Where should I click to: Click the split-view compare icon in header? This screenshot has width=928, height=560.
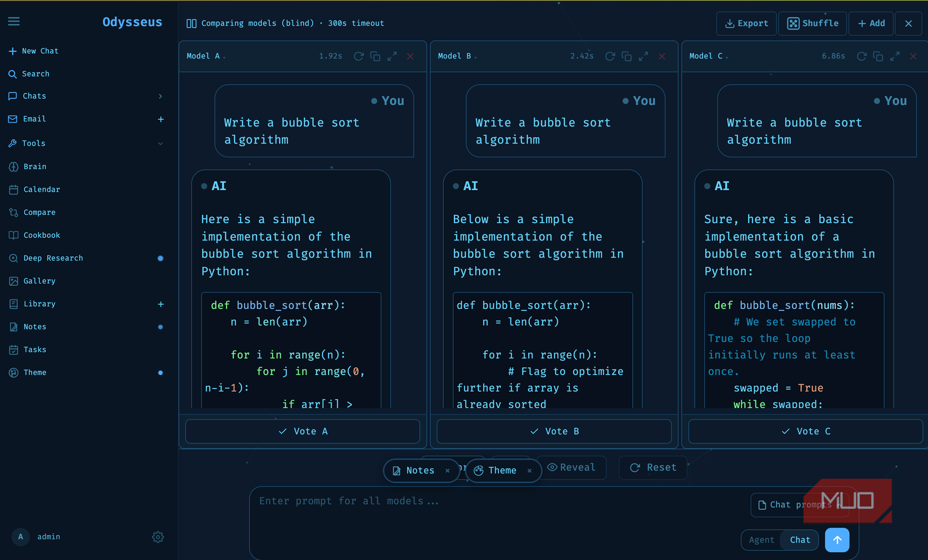click(191, 24)
